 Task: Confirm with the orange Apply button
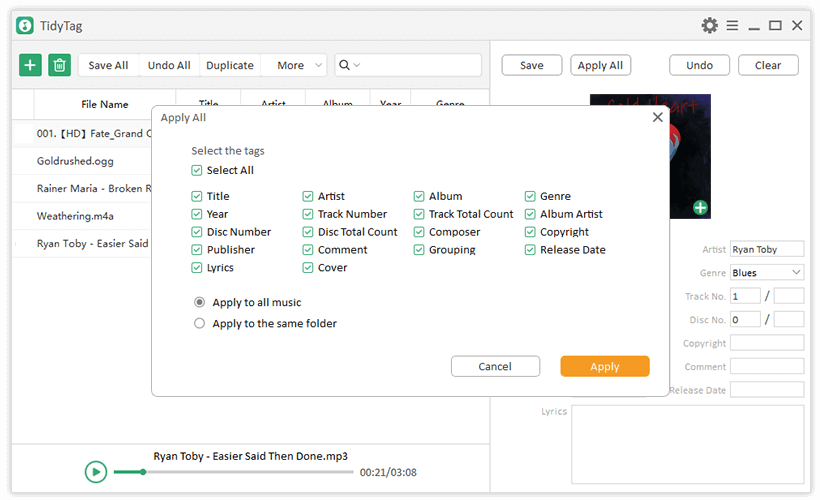[x=605, y=367]
